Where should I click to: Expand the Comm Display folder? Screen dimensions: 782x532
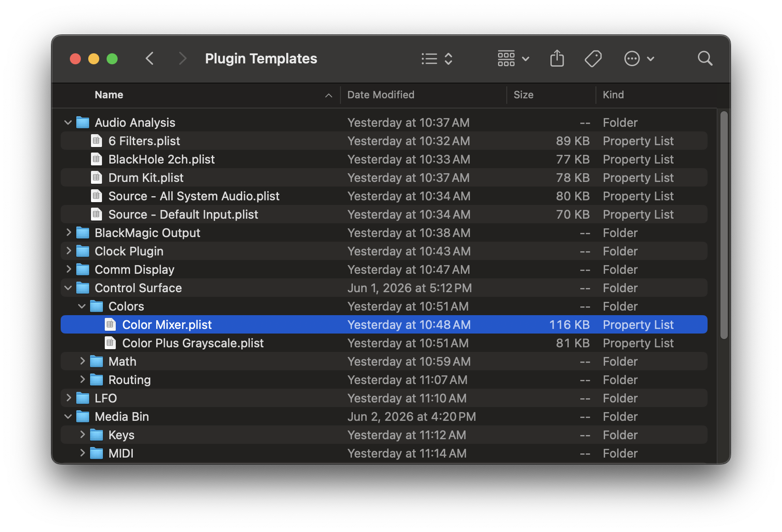[x=68, y=270]
